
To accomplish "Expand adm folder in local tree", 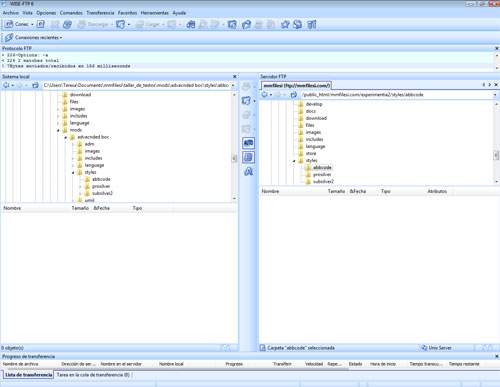I will pyautogui.click(x=73, y=144).
